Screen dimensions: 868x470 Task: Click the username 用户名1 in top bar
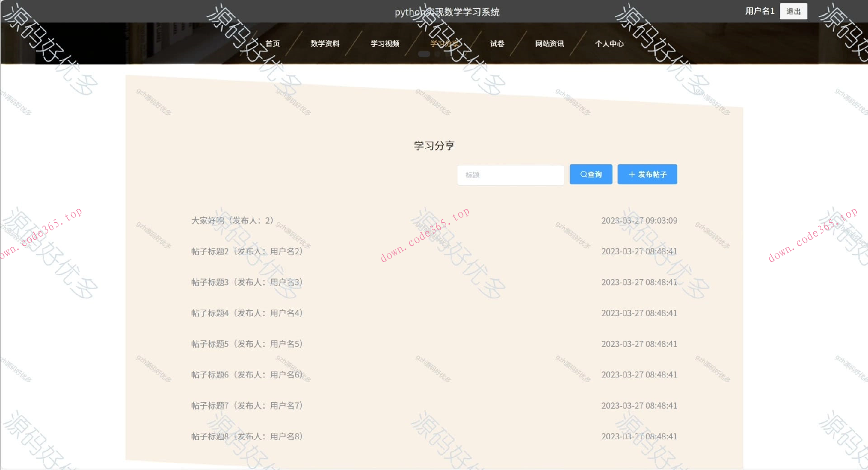click(x=759, y=11)
